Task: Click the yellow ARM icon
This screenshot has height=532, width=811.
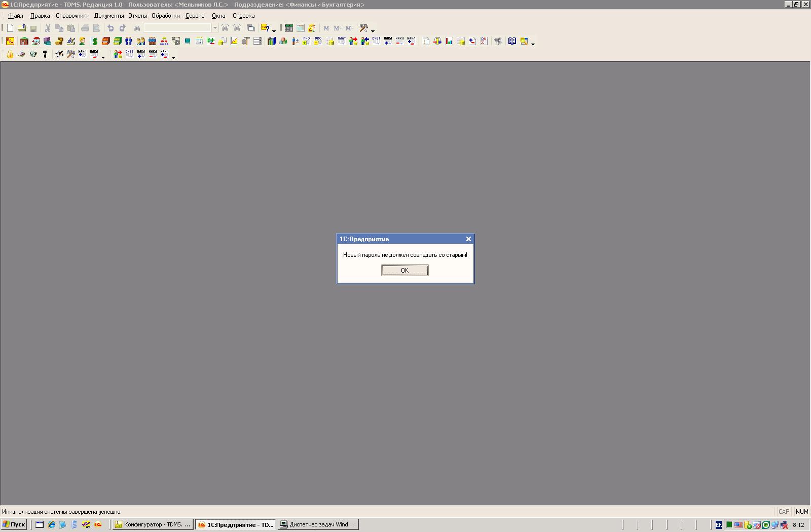Action: coord(10,41)
